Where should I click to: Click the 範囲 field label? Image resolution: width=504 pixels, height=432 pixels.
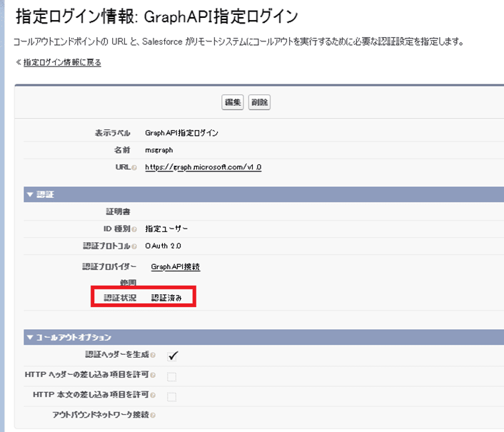128,283
